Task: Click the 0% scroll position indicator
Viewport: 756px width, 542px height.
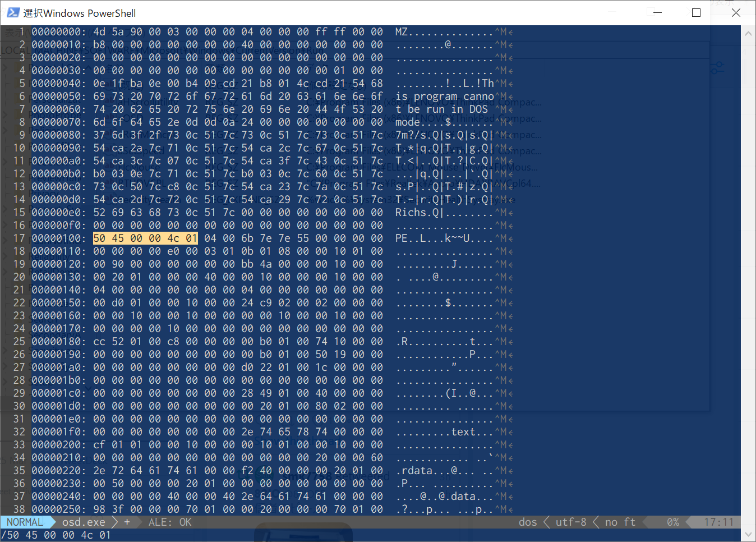Action: (x=673, y=522)
